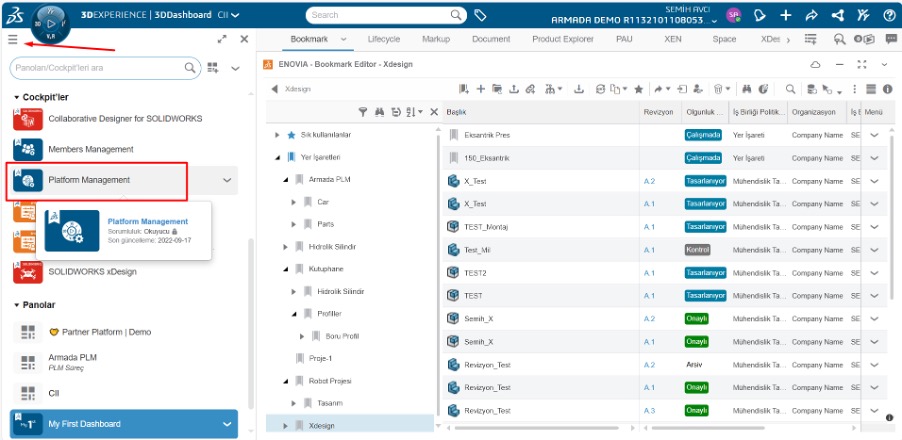Open Collaborative Designer for SOLIDWORKS cockpit
This screenshot has width=902, height=440.
pos(124,118)
